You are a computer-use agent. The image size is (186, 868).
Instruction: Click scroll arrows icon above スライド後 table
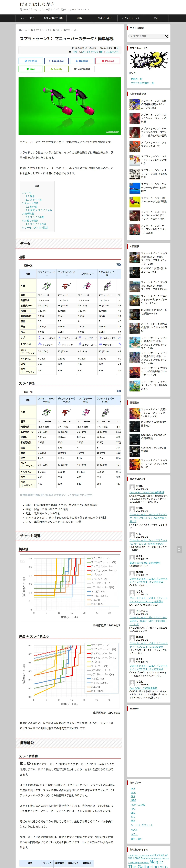pos(118,391)
